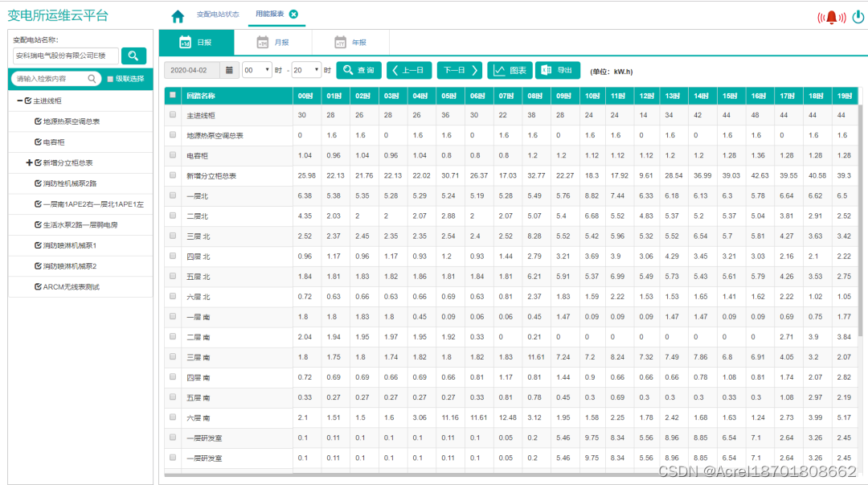868x485 pixels.
Task: Check the select-all box in table header
Action: (173, 95)
